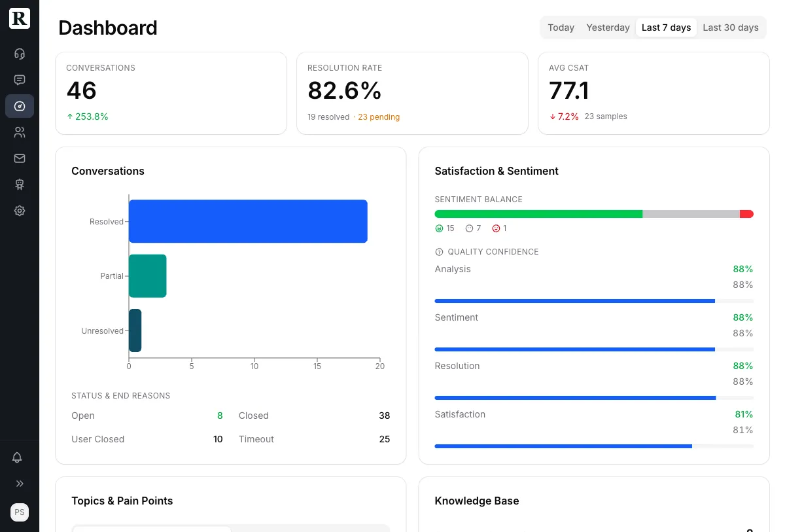The image size is (785, 532).
Task: Select the dashboard speedometer icon
Action: (x=19, y=106)
